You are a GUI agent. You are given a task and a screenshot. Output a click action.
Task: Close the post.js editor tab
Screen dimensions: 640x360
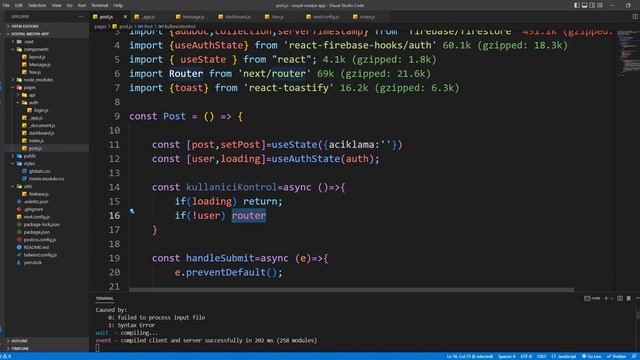click(x=125, y=17)
